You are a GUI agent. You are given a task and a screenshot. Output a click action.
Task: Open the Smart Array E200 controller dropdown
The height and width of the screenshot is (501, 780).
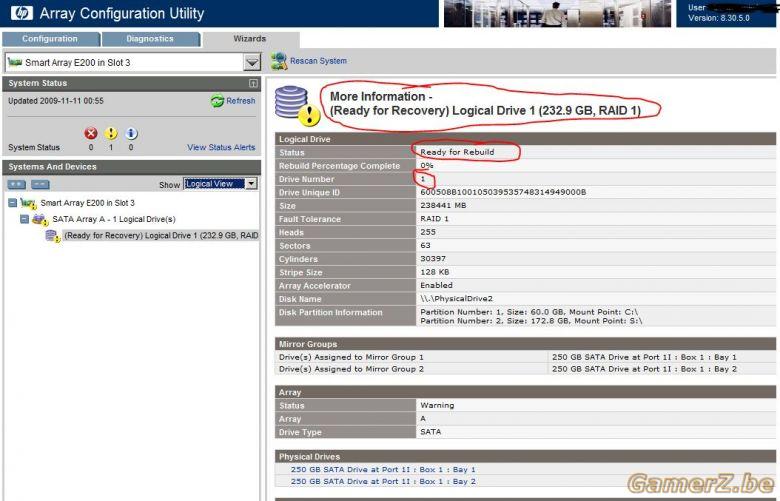[132, 62]
